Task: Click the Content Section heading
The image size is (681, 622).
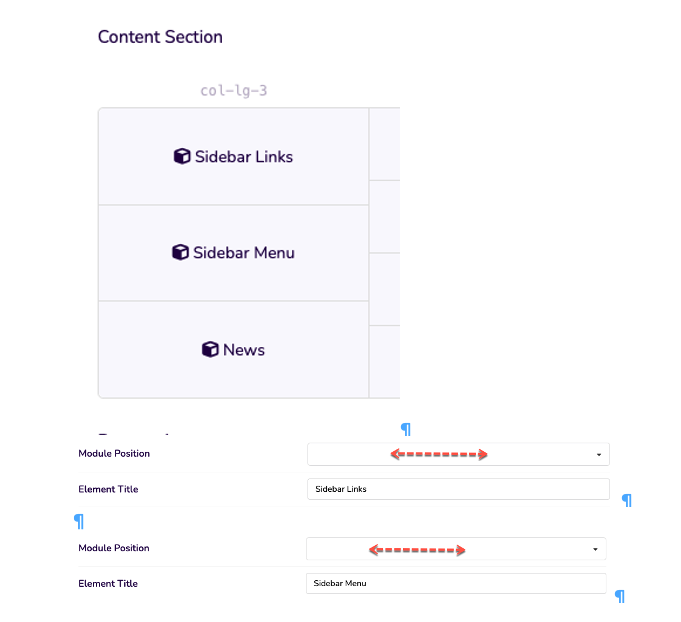Action: point(160,37)
